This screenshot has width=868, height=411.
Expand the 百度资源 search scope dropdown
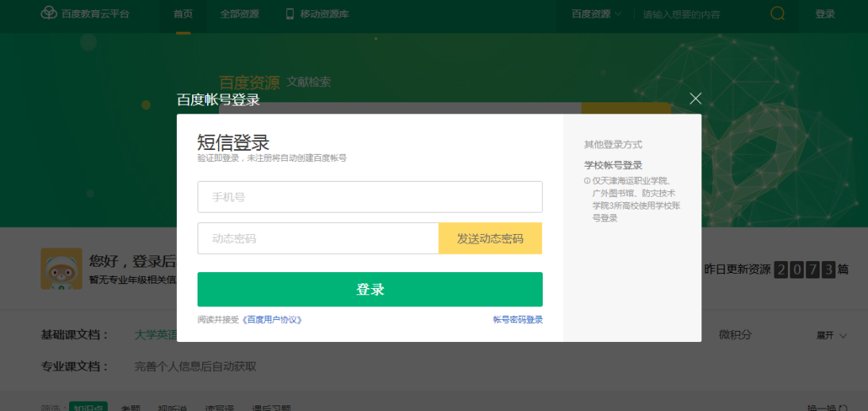tap(597, 13)
